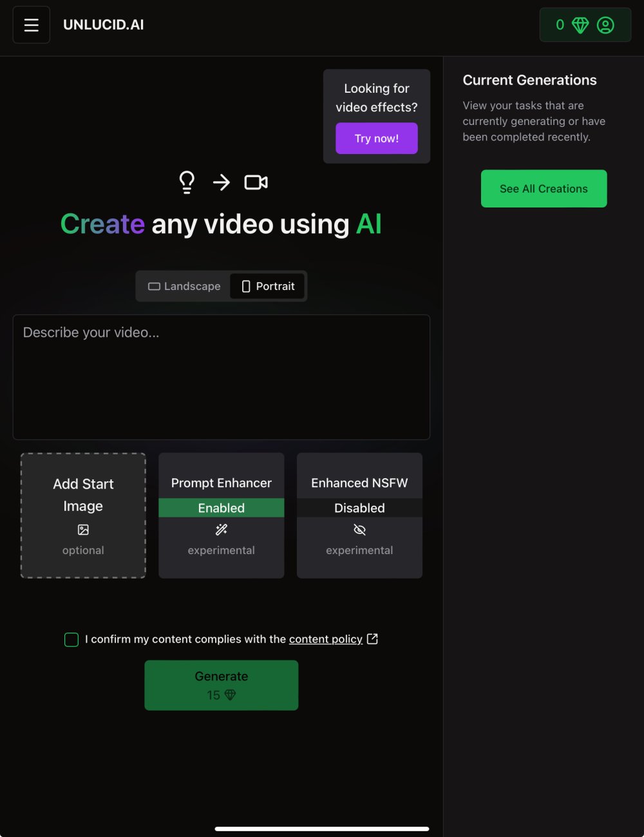Click the user profile icon
The width and height of the screenshot is (644, 837).
[x=605, y=25]
